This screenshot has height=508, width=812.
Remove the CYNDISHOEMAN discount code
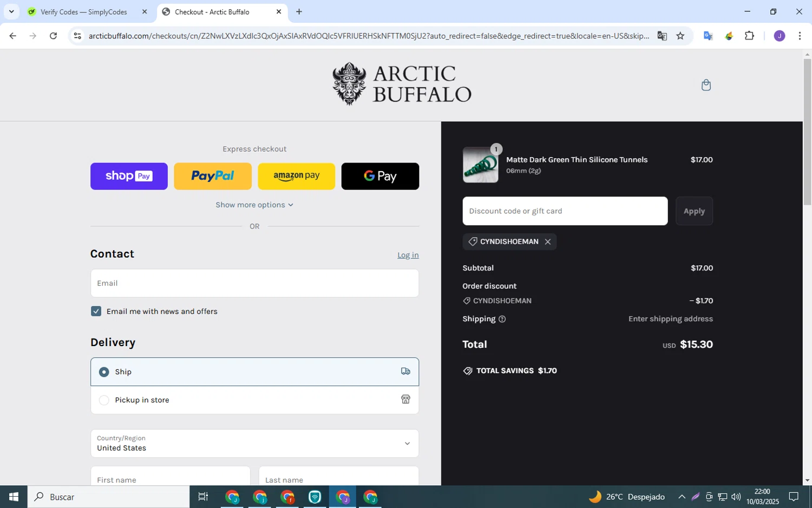pyautogui.click(x=548, y=242)
